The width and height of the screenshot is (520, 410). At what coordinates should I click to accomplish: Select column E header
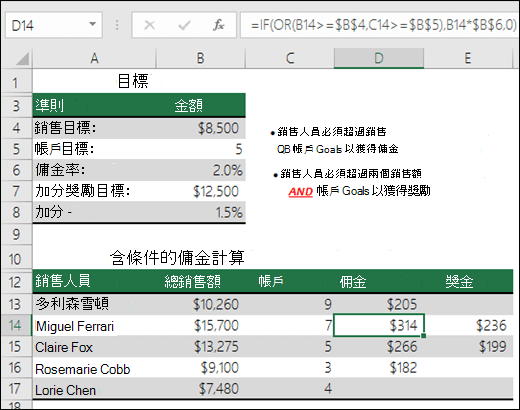tap(468, 58)
